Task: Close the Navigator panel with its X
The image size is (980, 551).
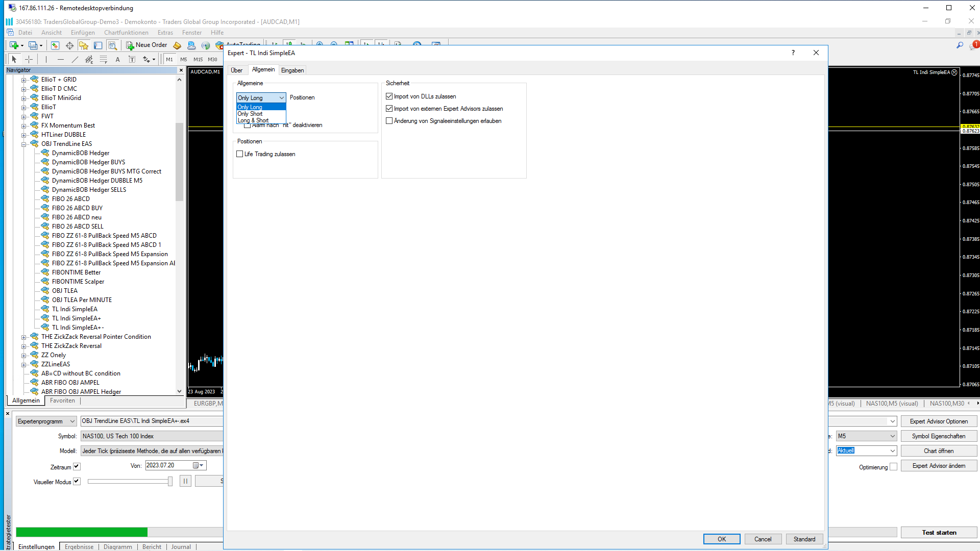Action: pyautogui.click(x=181, y=70)
